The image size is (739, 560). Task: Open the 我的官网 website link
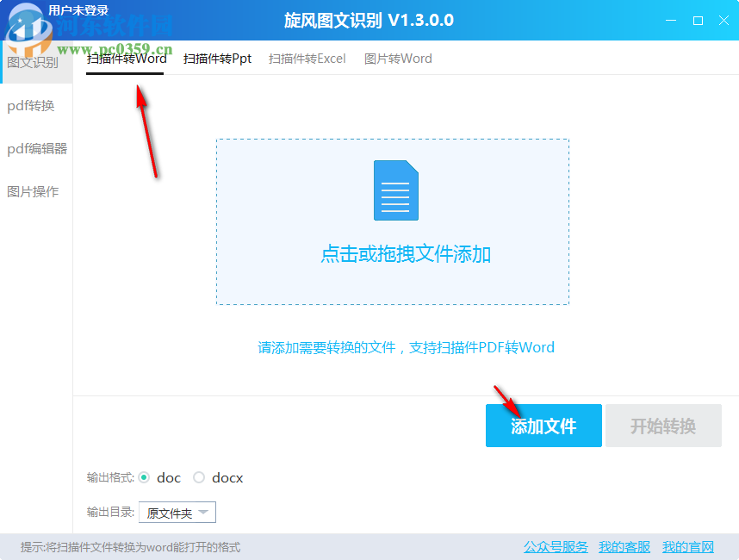[688, 546]
